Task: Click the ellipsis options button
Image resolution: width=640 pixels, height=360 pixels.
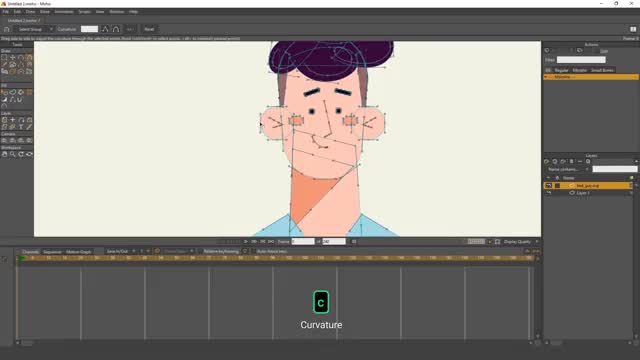Action: (x=130, y=29)
